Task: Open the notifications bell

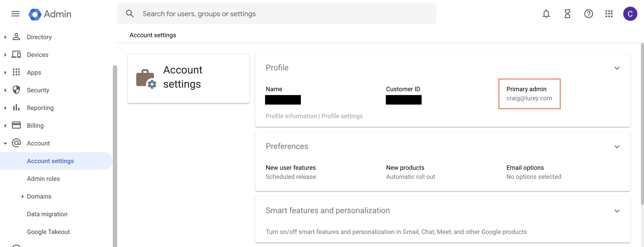Action: pyautogui.click(x=546, y=14)
